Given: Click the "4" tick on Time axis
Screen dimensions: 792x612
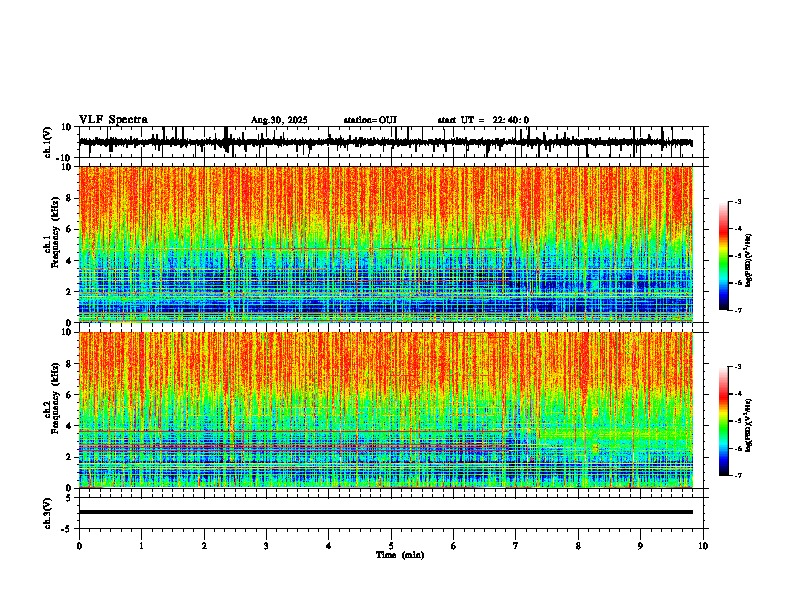Looking at the screenshot, I should tap(329, 546).
